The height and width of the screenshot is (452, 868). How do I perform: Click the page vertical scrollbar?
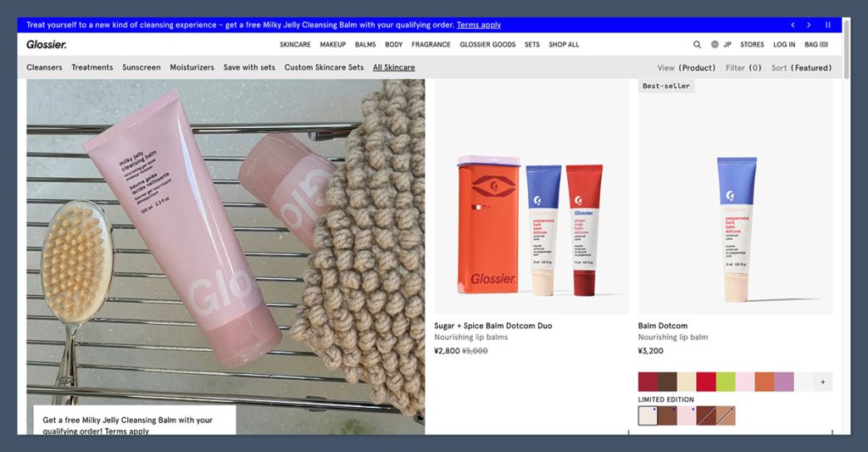tap(847, 50)
